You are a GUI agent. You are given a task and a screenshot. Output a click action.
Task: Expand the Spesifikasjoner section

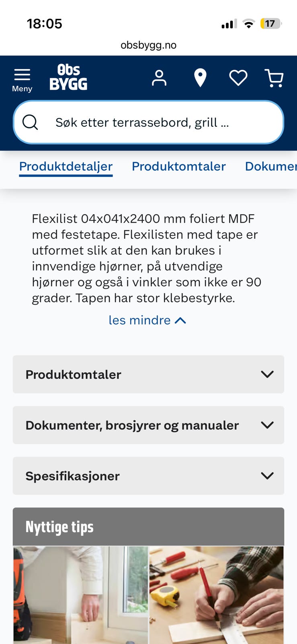point(148,476)
